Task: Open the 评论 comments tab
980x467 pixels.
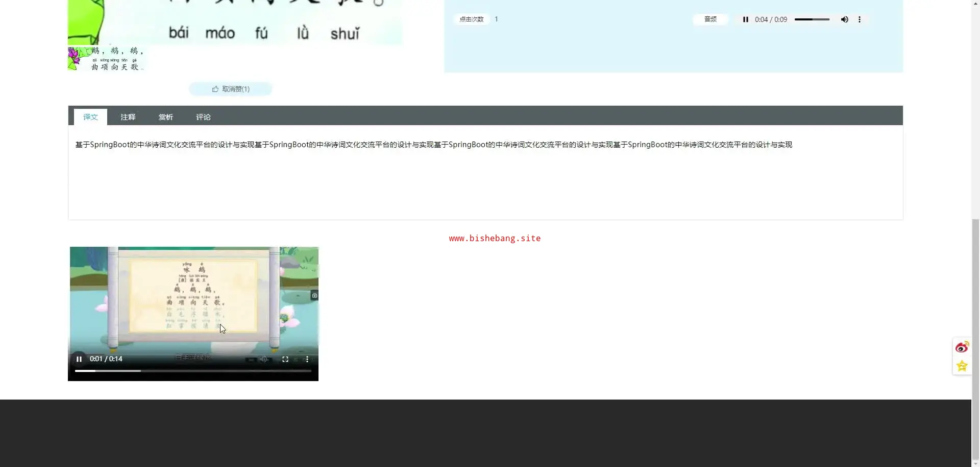Action: [x=203, y=117]
